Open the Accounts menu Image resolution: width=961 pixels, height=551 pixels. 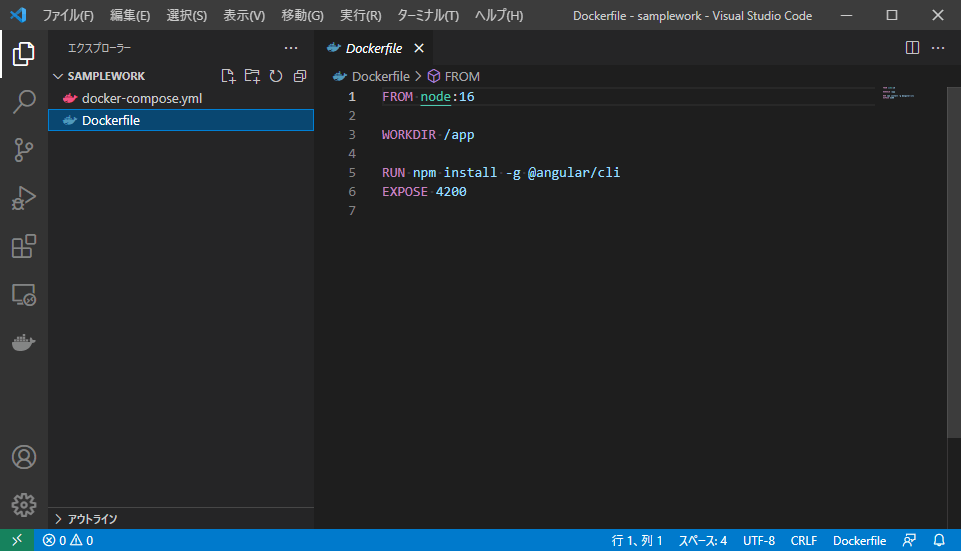(x=23, y=457)
